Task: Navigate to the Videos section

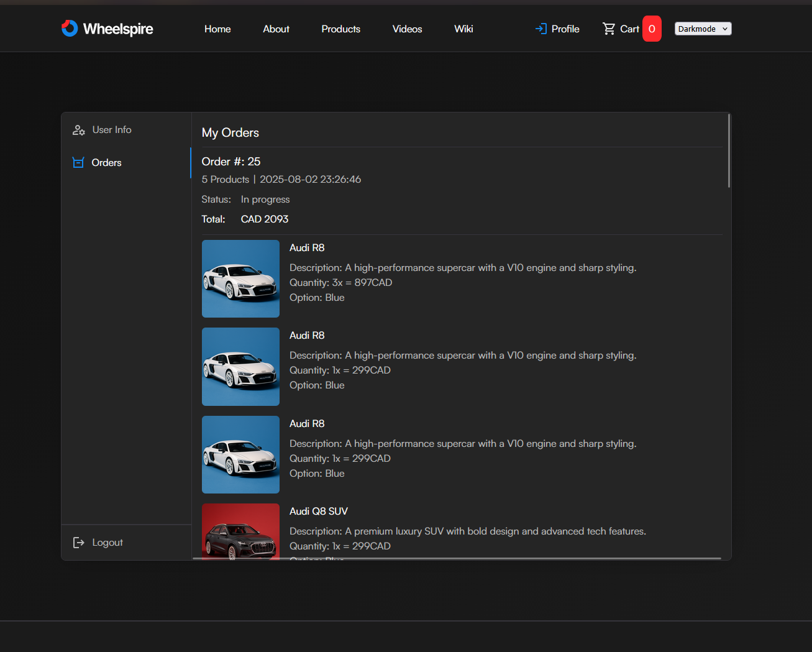Action: click(407, 29)
